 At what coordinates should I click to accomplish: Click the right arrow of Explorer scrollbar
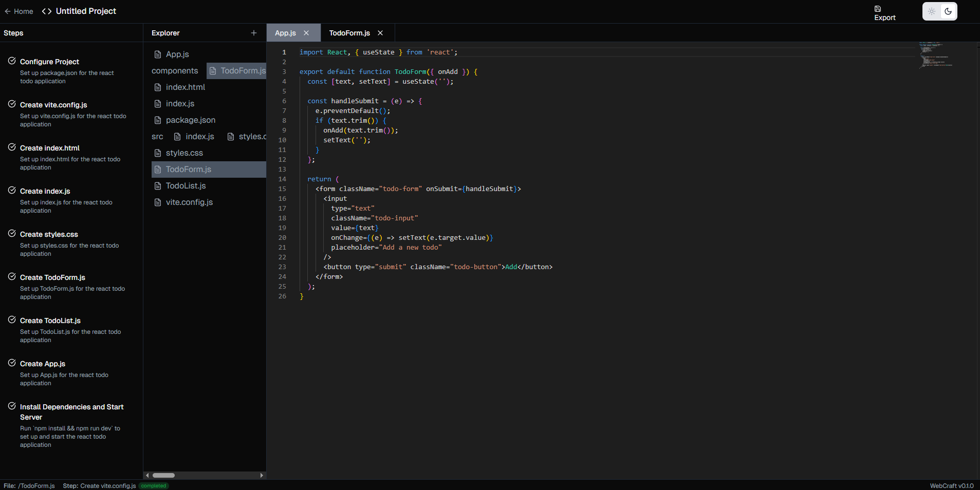(x=262, y=476)
